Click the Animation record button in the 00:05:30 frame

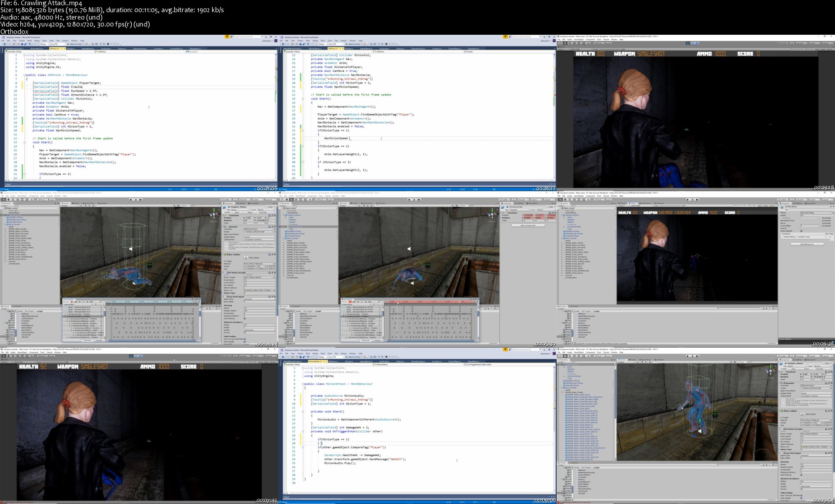[350, 302]
